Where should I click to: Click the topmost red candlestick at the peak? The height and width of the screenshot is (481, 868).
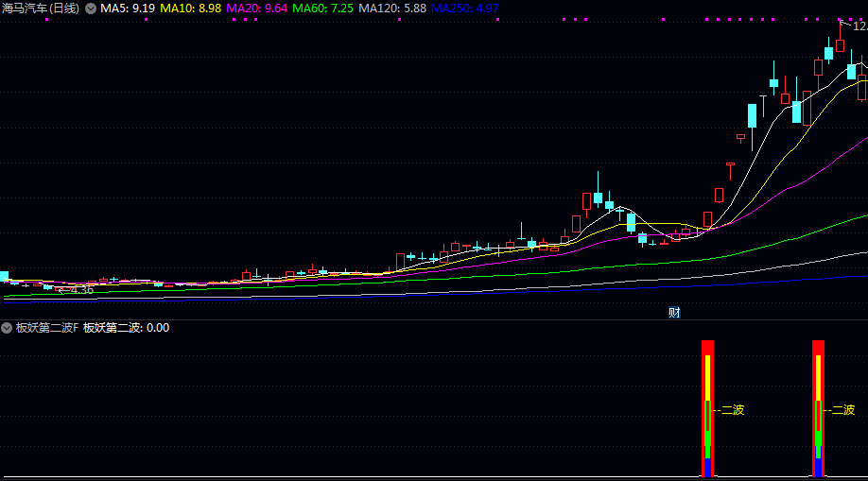tap(840, 44)
